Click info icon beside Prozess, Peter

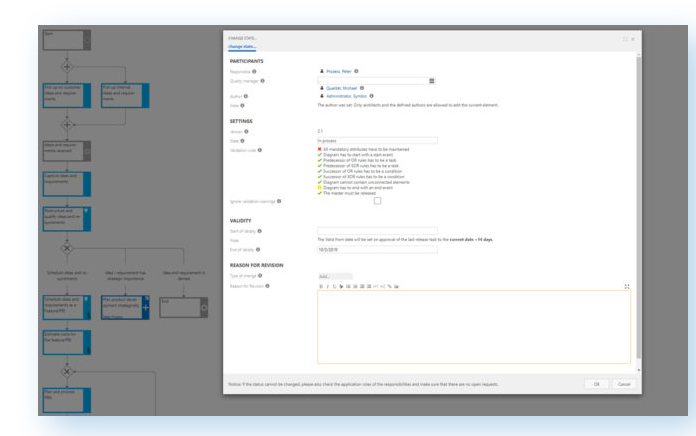(357, 71)
